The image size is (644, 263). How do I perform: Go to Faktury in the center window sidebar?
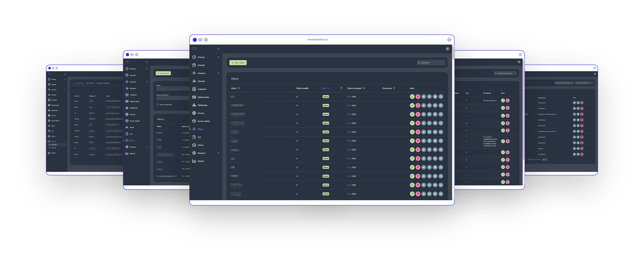[200, 145]
